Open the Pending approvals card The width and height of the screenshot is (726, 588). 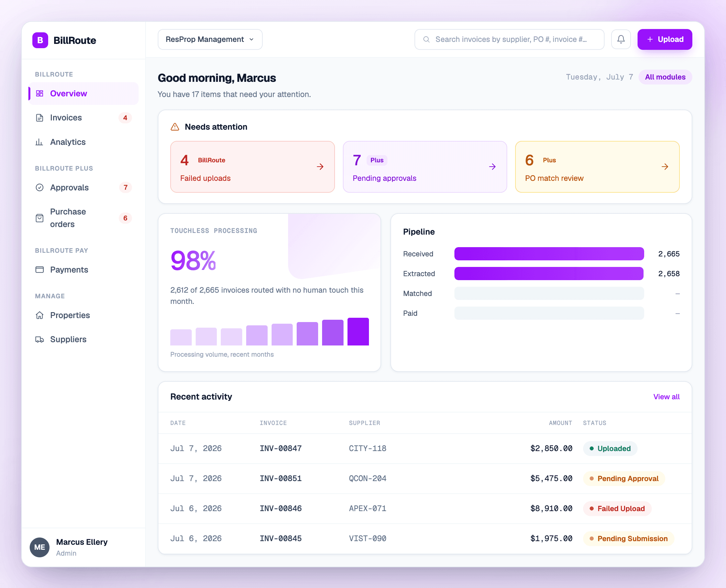[425, 167]
